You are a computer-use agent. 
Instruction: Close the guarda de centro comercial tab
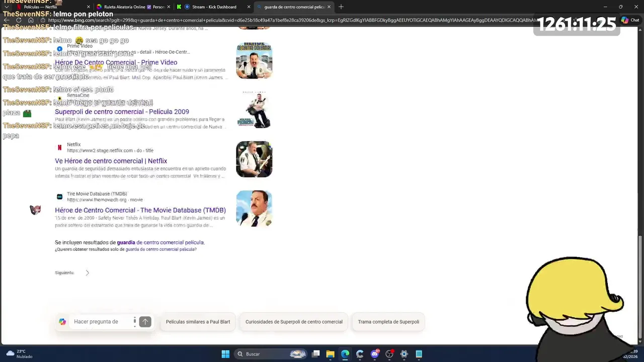coord(329,7)
